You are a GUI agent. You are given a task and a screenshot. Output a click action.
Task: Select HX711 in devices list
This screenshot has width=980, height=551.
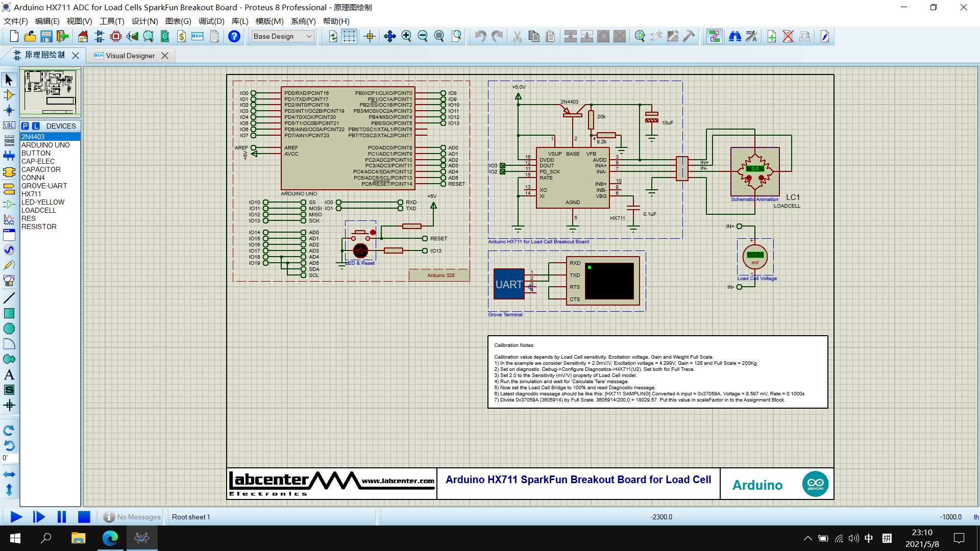pyautogui.click(x=50, y=194)
